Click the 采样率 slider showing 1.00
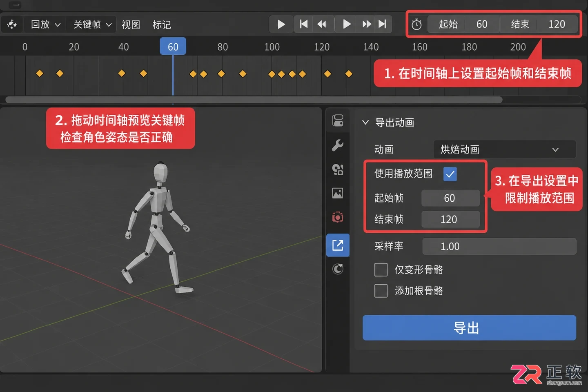This screenshot has height=392, width=588. pyautogui.click(x=499, y=246)
